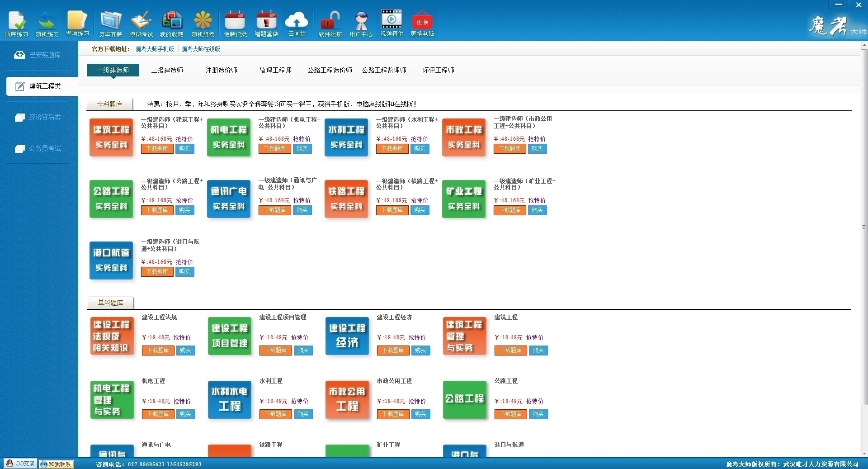Open 随机组卷 random paper generator
Viewport: 868px width, 469px height.
click(203, 24)
